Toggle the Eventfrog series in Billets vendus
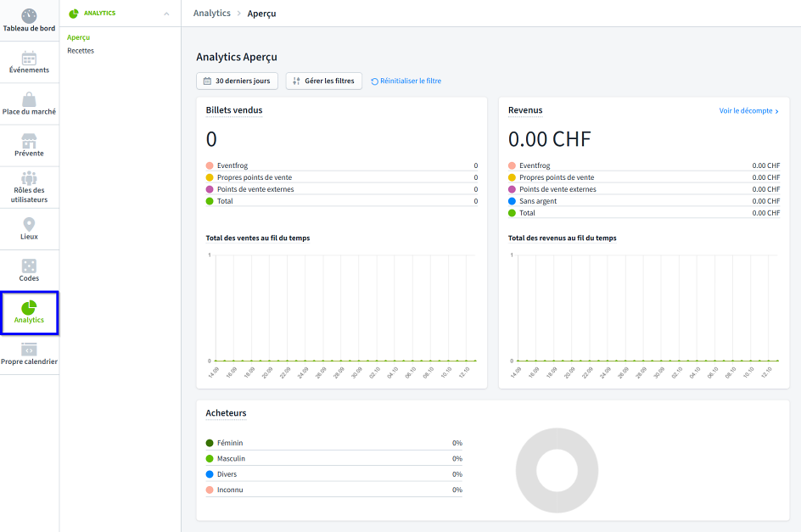801x532 pixels. 232,165
